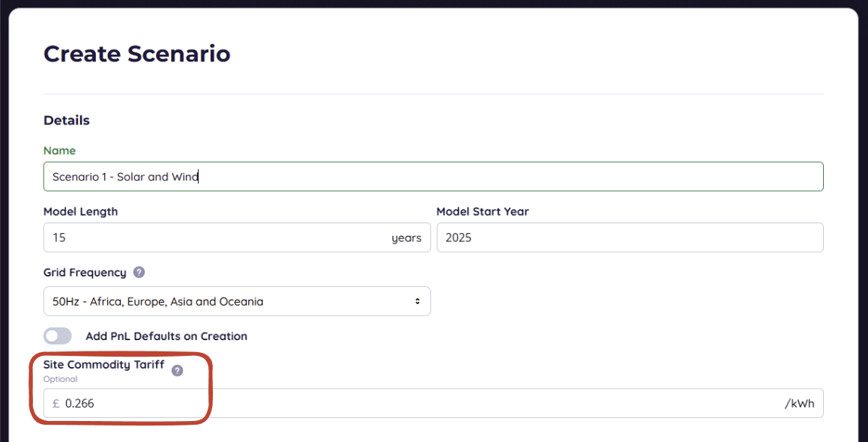Click the Details section heading
Viewport: 868px width, 442px height.
tap(66, 121)
